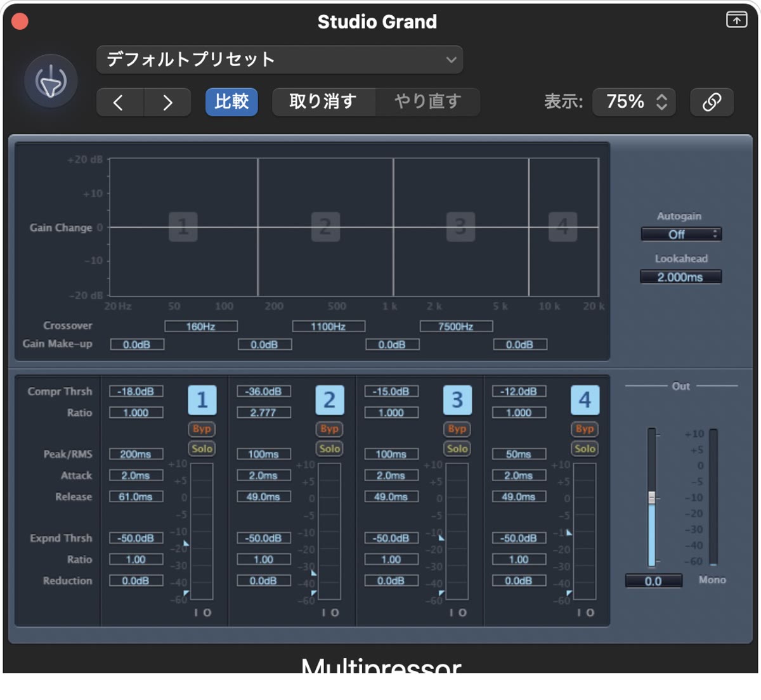Click band 4 Reduction 0.0dB field

[519, 580]
